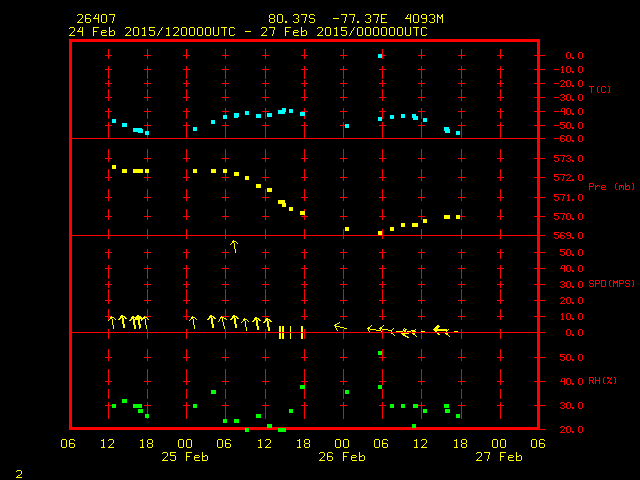Click the isolated yellow wind arrow above the others
This screenshot has height=480, width=640.
[x=234, y=245]
